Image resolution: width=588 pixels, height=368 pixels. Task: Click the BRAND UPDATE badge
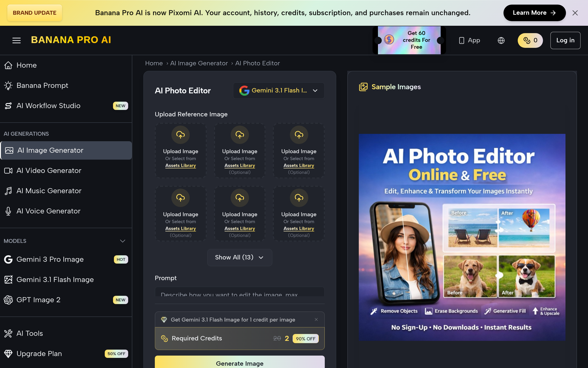[x=34, y=13]
